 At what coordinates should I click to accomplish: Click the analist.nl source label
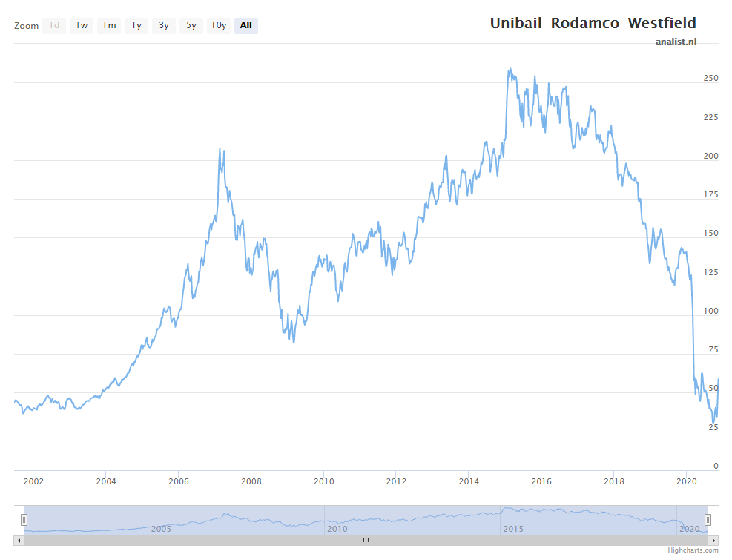(x=676, y=42)
